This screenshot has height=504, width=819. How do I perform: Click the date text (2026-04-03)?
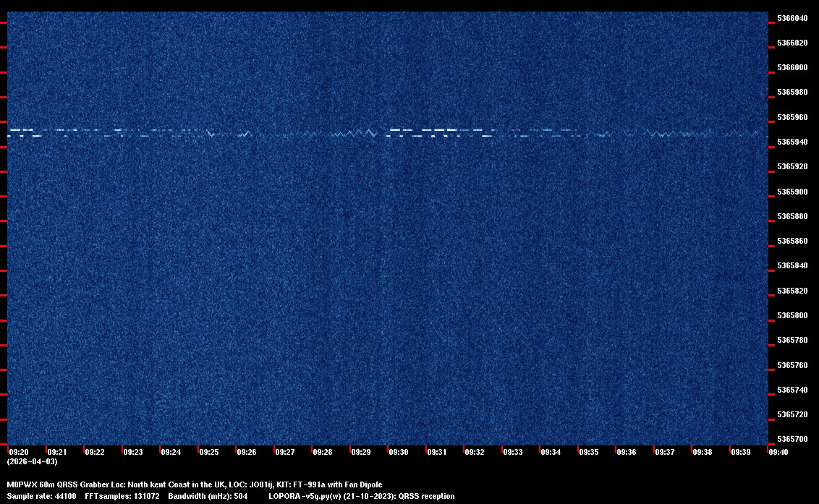32,461
